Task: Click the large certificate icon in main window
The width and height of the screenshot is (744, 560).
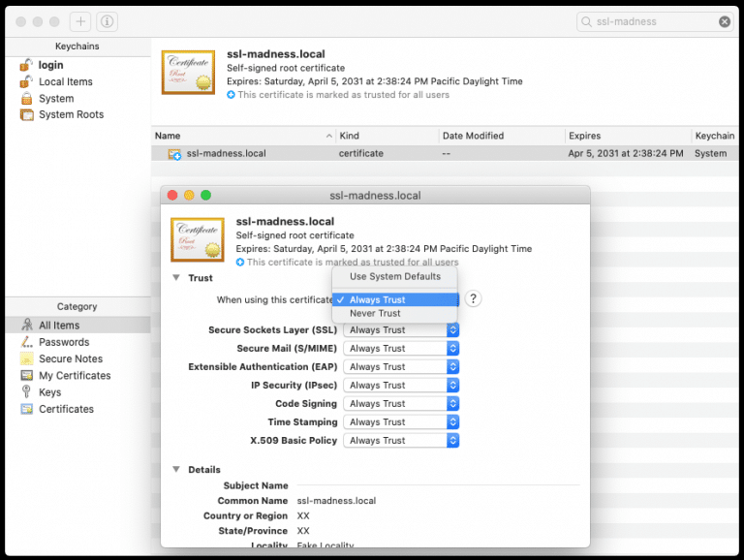Action: [188, 73]
